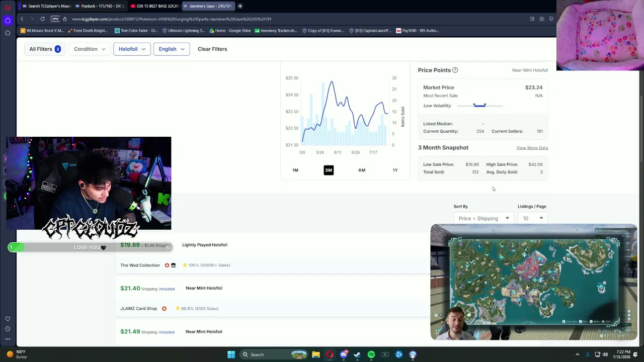
Task: Open the bookmarks star in Opera sidebar
Action: click(8, 33)
